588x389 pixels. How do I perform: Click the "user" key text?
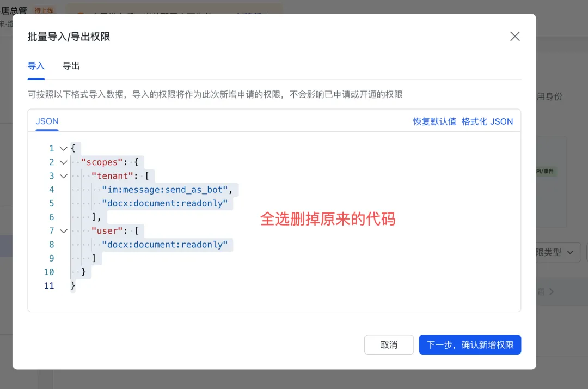(x=107, y=230)
